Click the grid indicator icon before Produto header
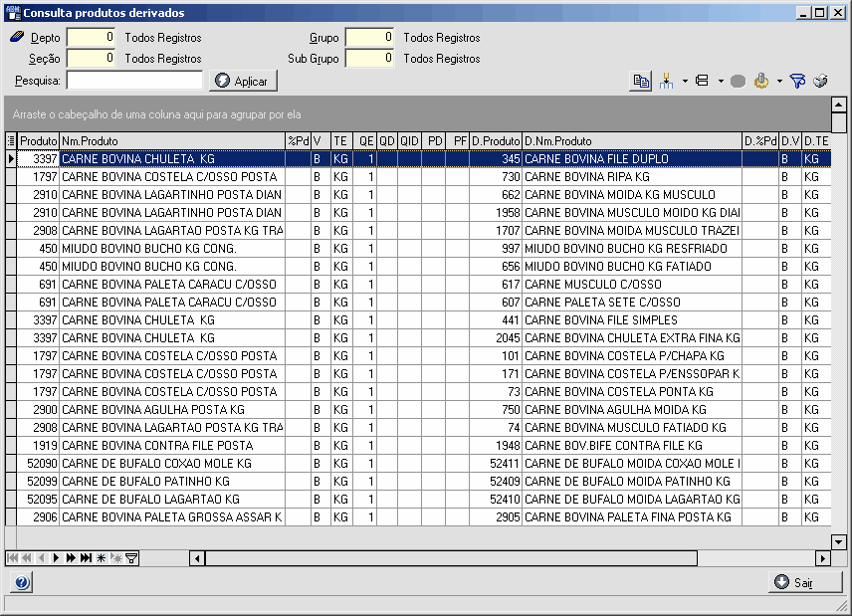Viewport: 852px width, 616px height. click(11, 141)
